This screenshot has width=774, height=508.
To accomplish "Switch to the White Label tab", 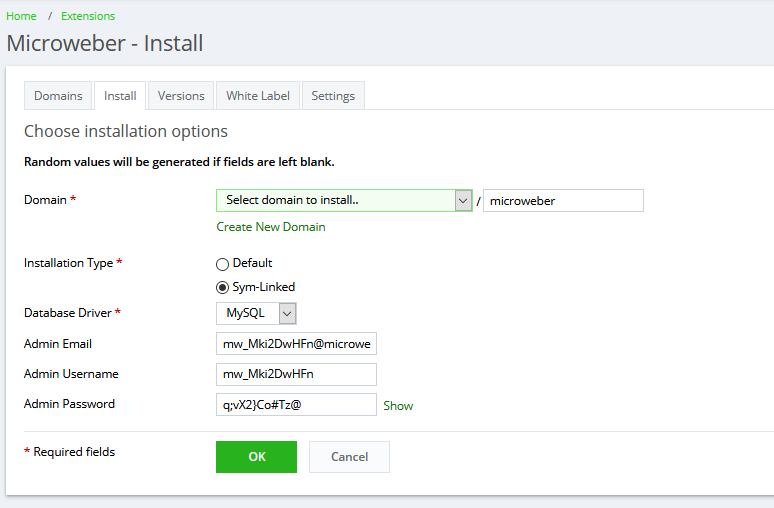I will (x=258, y=96).
